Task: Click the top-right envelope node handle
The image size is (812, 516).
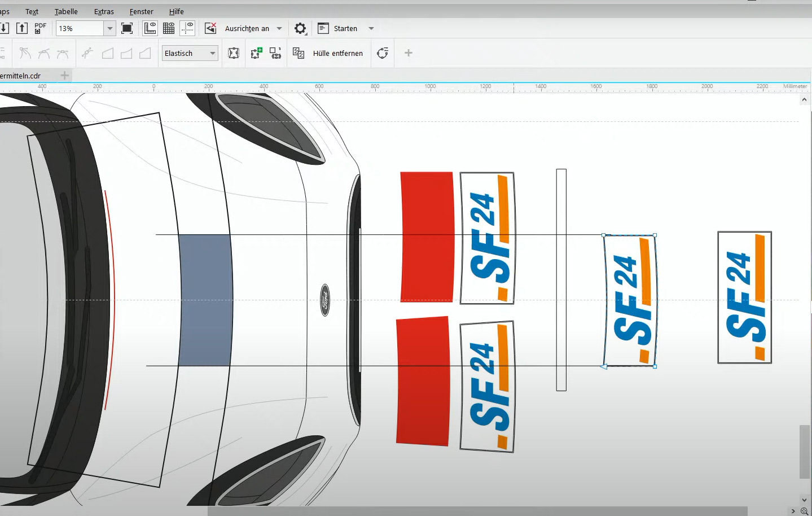Action: coord(655,235)
